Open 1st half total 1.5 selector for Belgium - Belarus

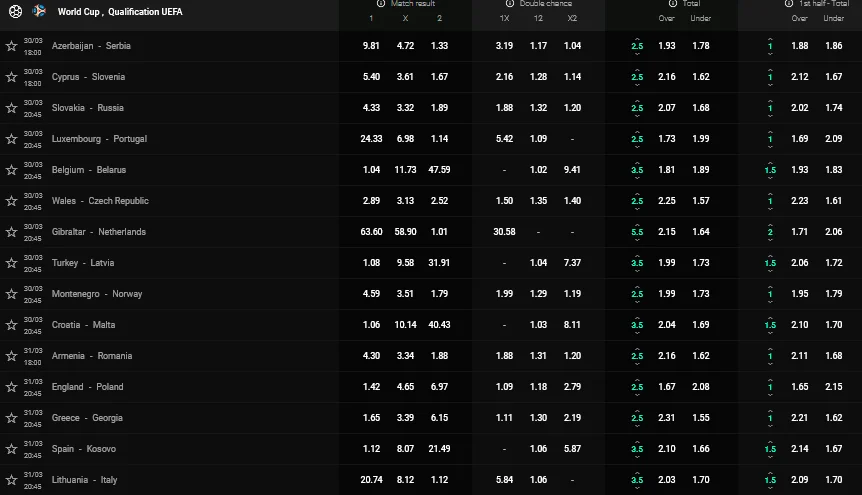(770, 171)
